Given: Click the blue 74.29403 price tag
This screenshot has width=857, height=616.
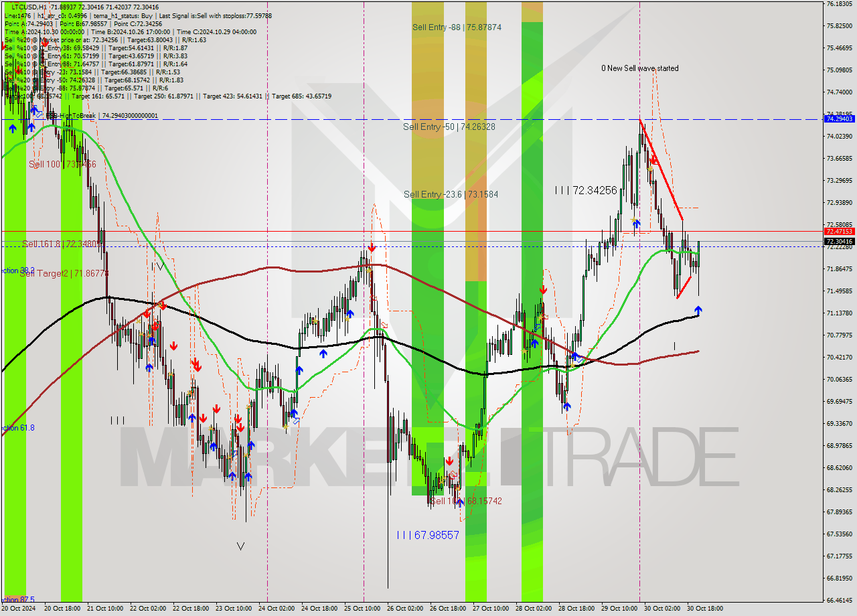Looking at the screenshot, I should coord(839,119).
